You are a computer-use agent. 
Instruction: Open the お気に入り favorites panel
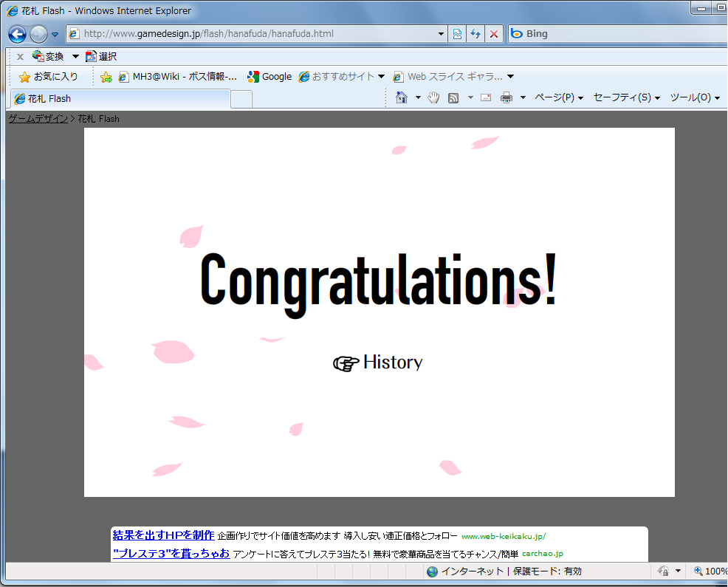49,77
